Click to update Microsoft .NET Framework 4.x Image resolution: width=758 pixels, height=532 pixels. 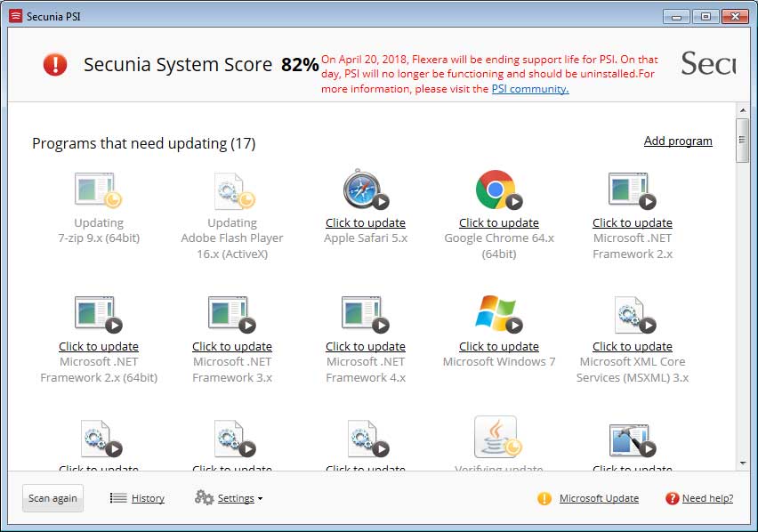(x=366, y=346)
